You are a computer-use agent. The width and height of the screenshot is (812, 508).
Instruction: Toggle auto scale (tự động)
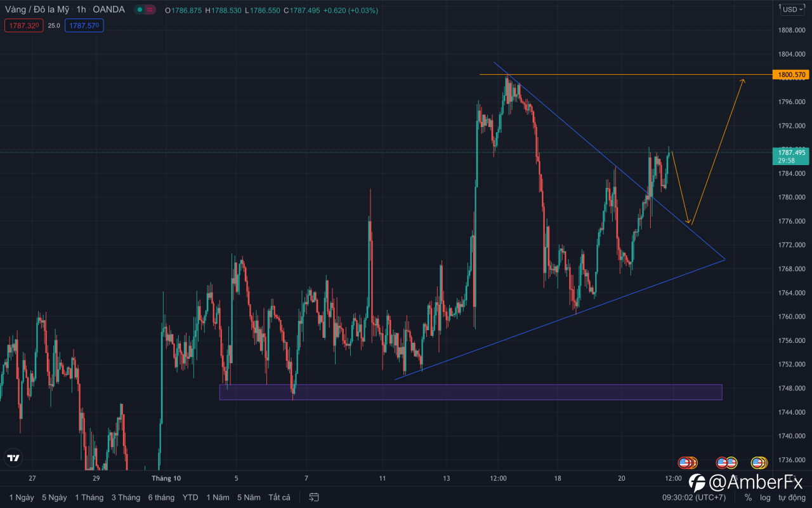point(792,497)
